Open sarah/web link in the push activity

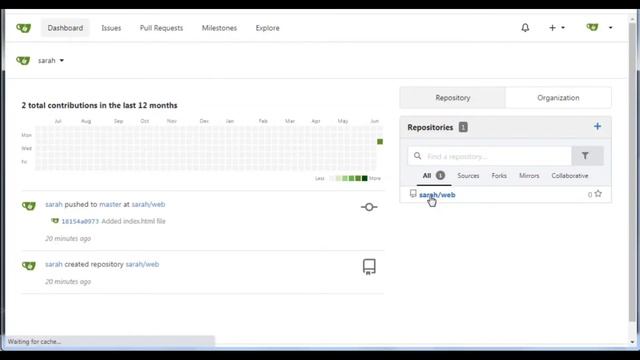click(148, 204)
